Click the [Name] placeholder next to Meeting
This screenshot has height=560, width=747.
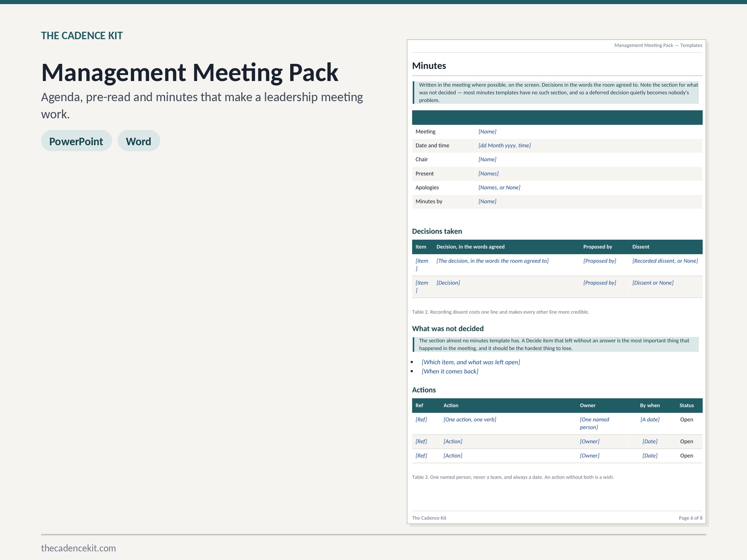487,131
